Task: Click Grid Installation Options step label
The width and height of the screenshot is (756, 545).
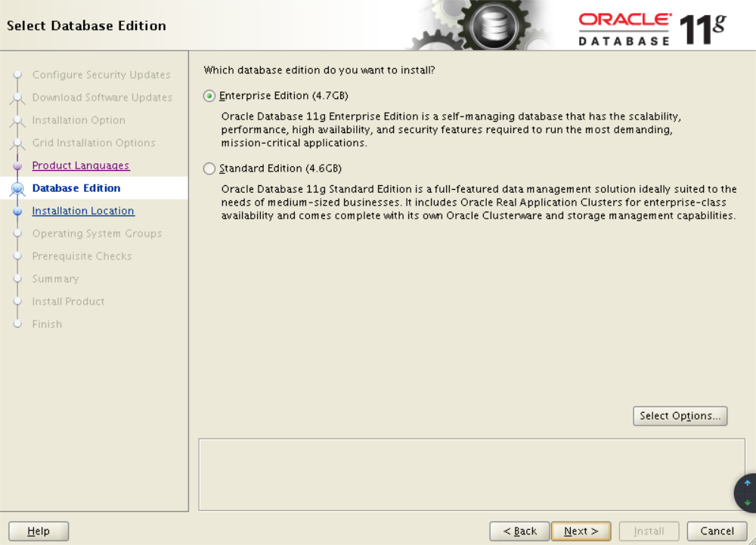Action: 94,143
